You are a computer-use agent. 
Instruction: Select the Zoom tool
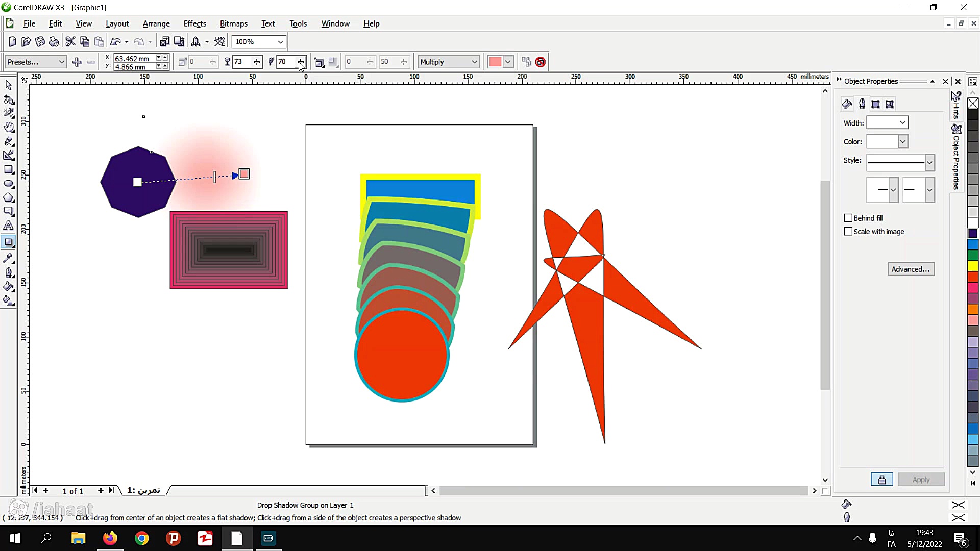pyautogui.click(x=9, y=128)
